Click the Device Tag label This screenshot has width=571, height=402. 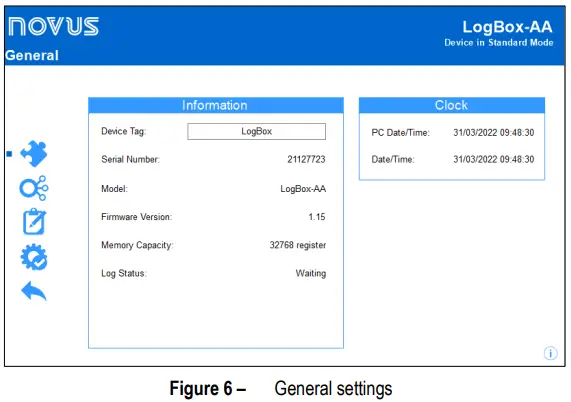pyautogui.click(x=123, y=131)
